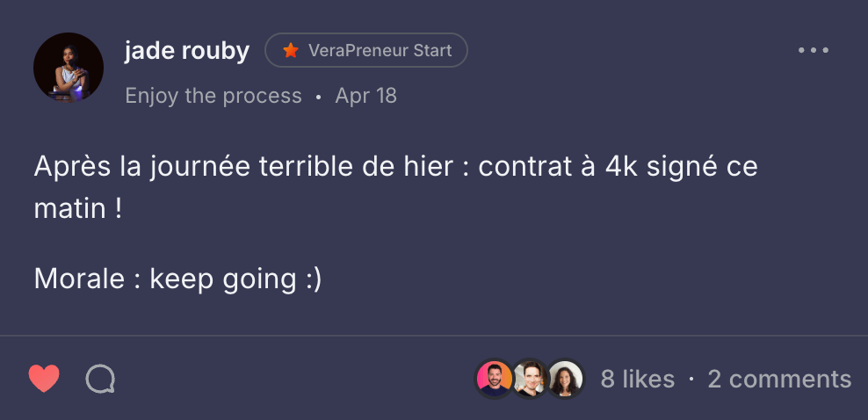Viewport: 868px width, 420px height.
Task: Click the dot between likes and comments
Action: coord(691,379)
